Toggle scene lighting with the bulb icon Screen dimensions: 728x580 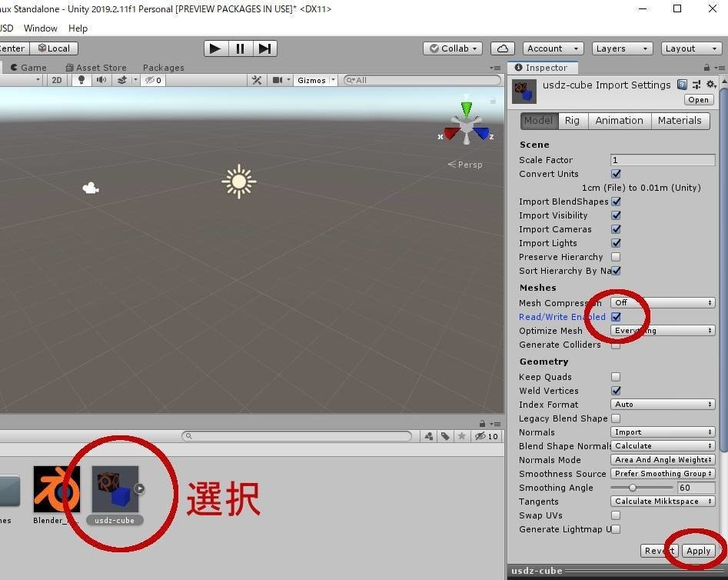81,80
